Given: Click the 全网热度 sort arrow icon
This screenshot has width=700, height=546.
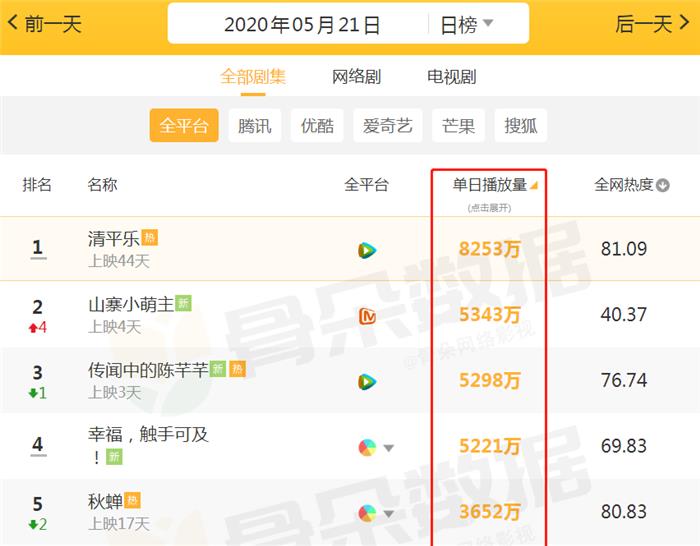Looking at the screenshot, I should (663, 185).
